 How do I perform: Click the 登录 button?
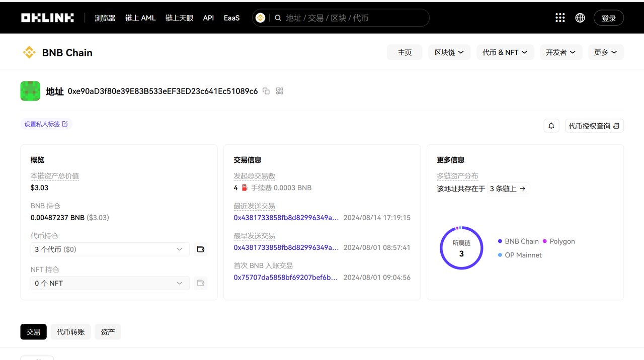(609, 18)
